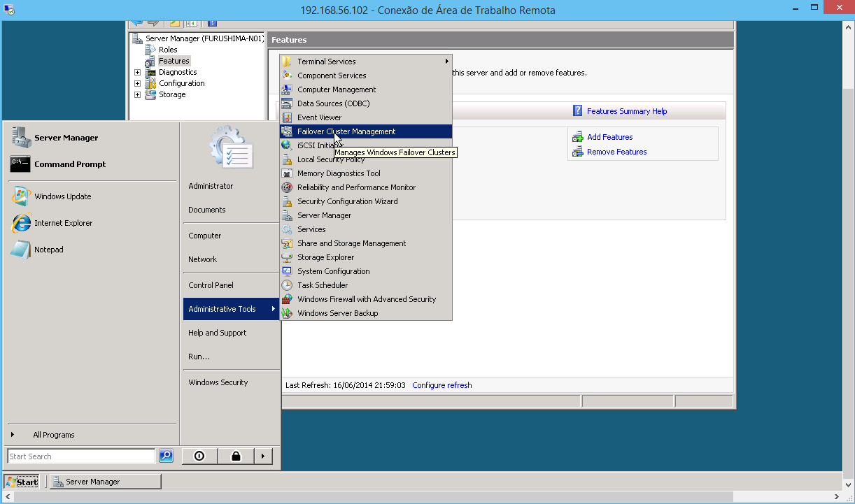Open the Run... dialog
The width and height of the screenshot is (855, 504).
231,357
